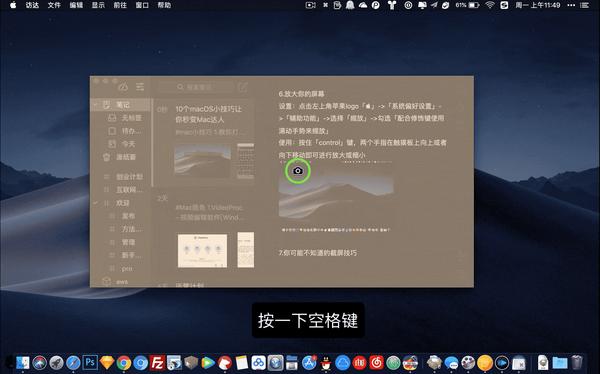600x374 pixels.
Task: Open the Apple menu
Action: pyautogui.click(x=13, y=5)
